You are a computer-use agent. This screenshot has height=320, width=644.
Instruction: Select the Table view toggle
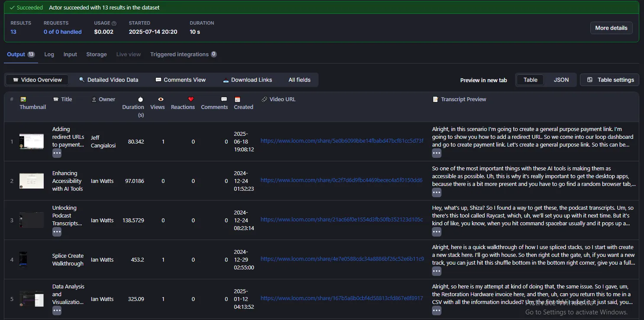(x=530, y=80)
